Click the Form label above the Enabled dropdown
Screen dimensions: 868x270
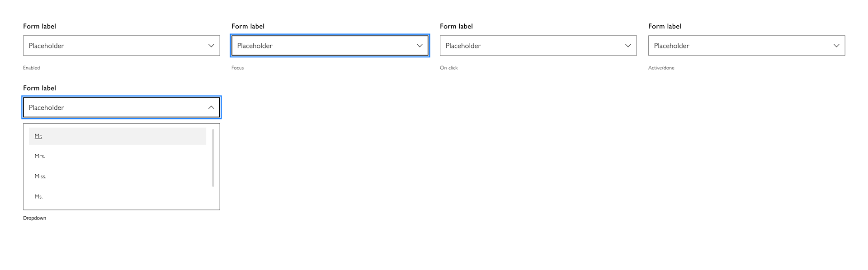click(x=39, y=26)
